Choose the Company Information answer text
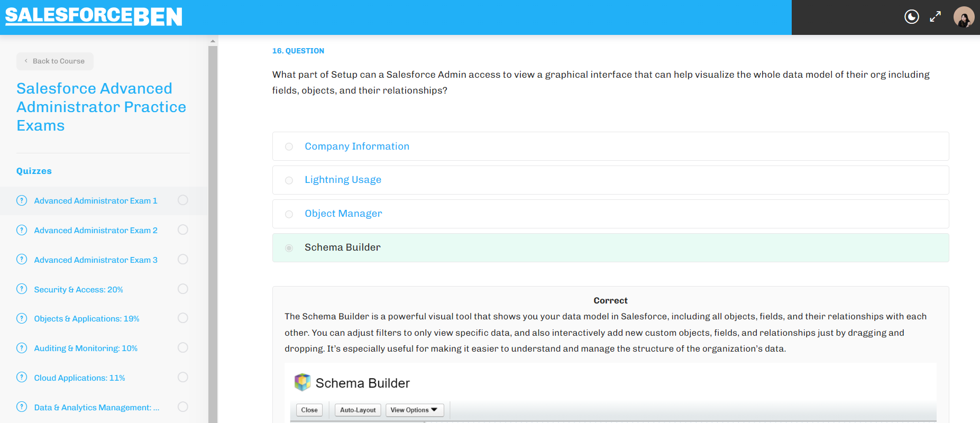This screenshot has width=980, height=423. [357, 146]
